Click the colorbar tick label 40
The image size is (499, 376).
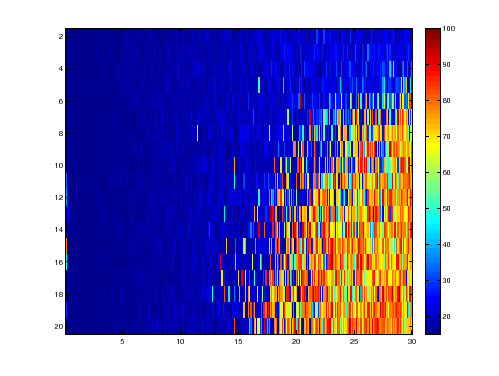[446, 245]
